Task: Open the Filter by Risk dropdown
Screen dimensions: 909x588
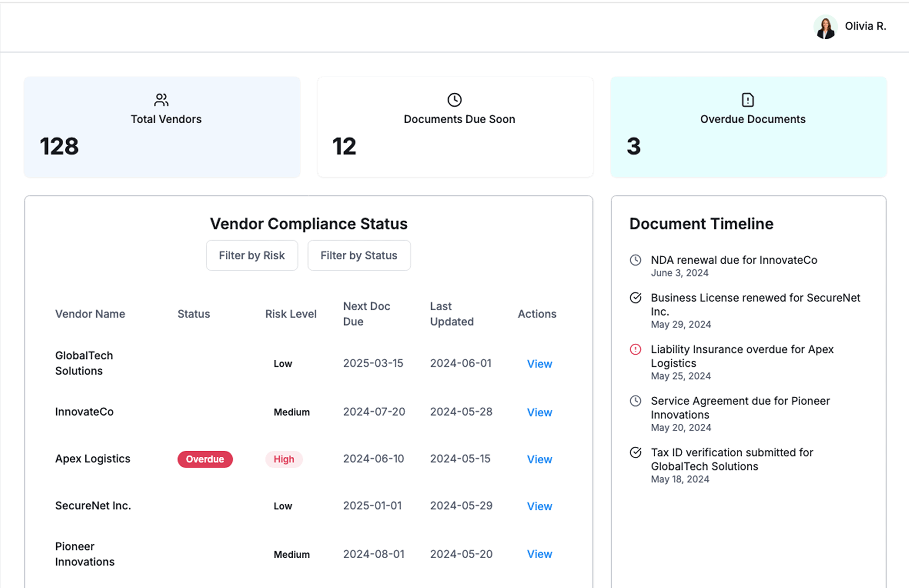Action: [252, 256]
